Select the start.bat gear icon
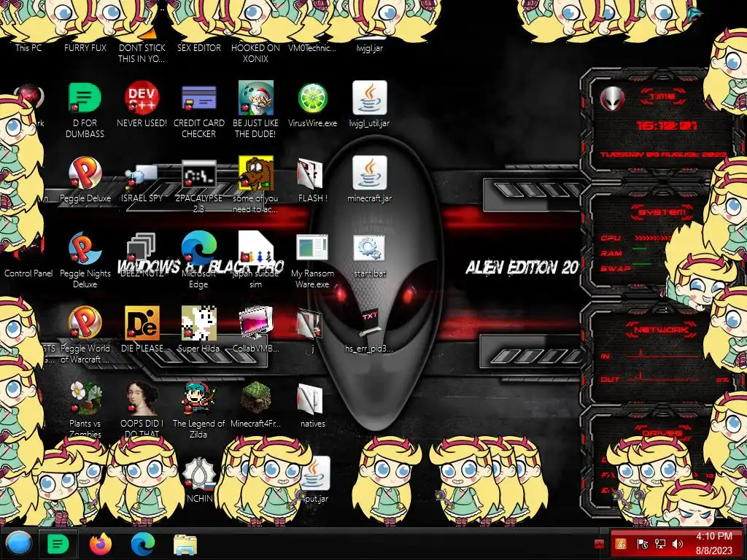Viewport: 747px width, 560px height. click(x=369, y=248)
